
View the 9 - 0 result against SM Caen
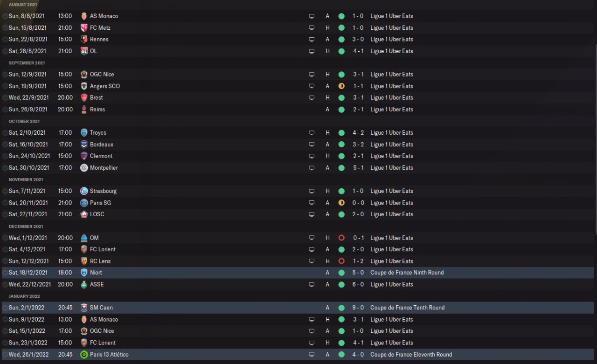358,308
